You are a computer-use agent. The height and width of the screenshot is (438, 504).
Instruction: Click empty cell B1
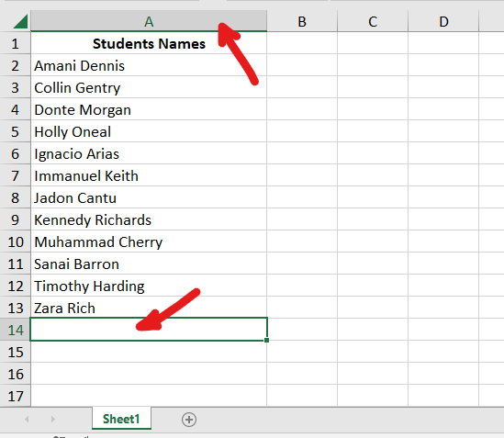[302, 43]
